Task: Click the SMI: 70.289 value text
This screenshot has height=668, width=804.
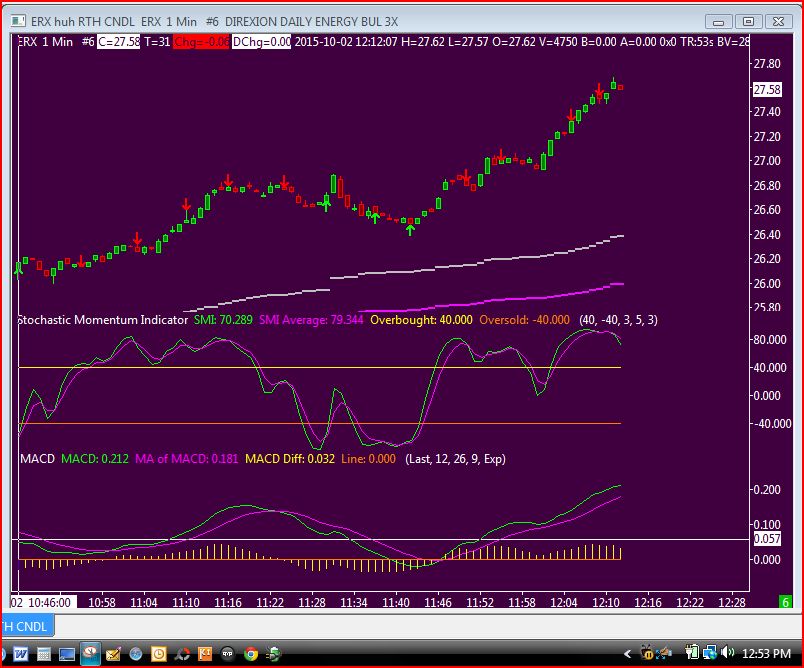Action: pyautogui.click(x=223, y=320)
